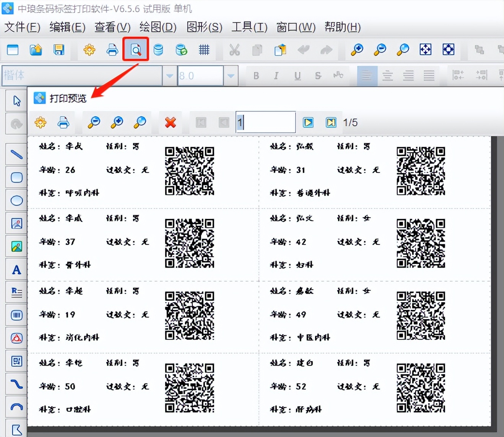504x437 pixels.
Task: Open print preview from main toolbar
Action: point(135,50)
